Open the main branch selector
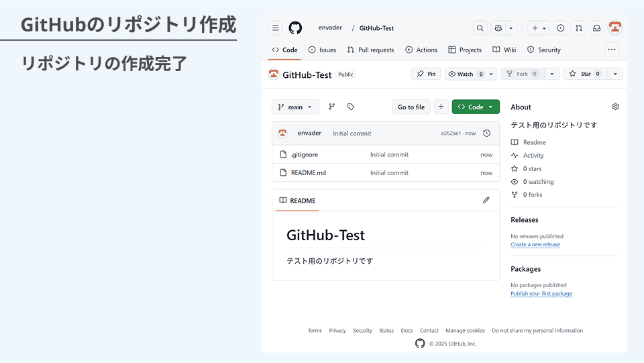 click(x=295, y=107)
